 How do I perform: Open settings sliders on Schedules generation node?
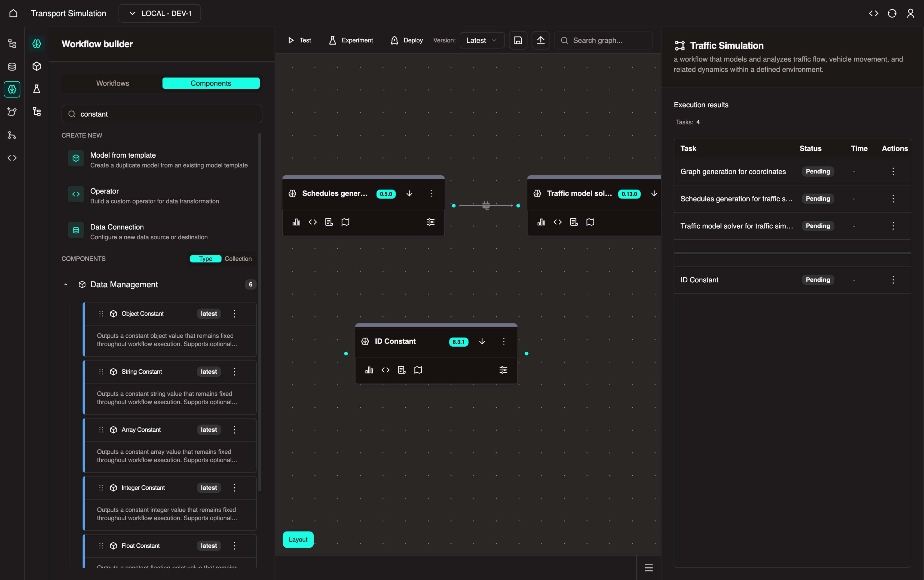pyautogui.click(x=431, y=222)
